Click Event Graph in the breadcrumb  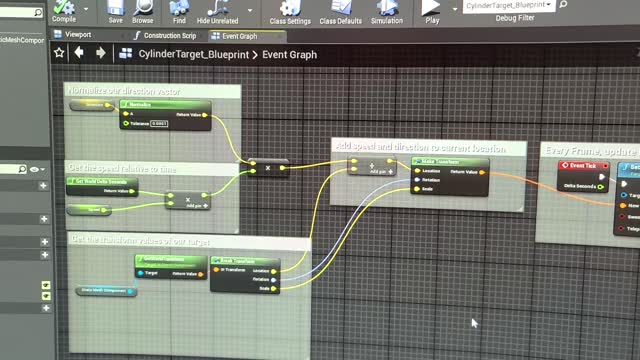(289, 55)
